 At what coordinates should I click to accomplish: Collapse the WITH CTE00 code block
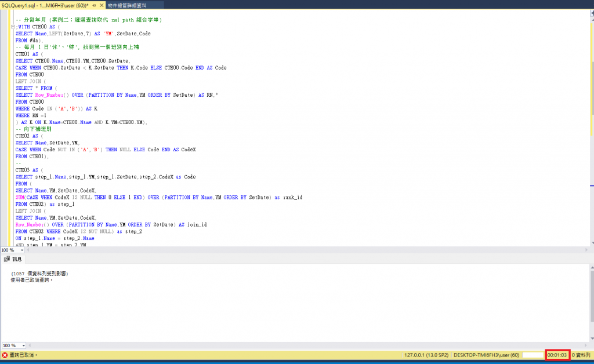[13, 27]
